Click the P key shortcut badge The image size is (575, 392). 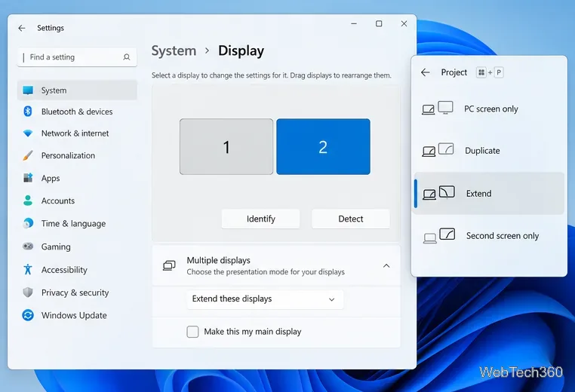pos(499,72)
